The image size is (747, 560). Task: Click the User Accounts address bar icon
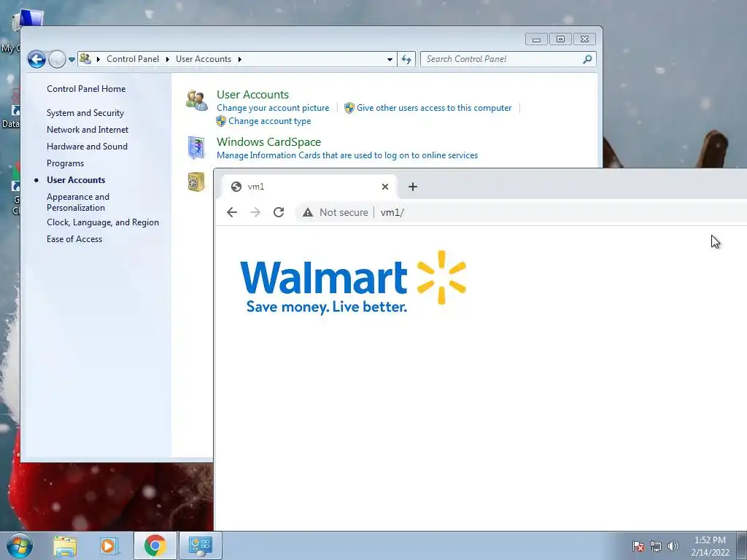pos(85,59)
